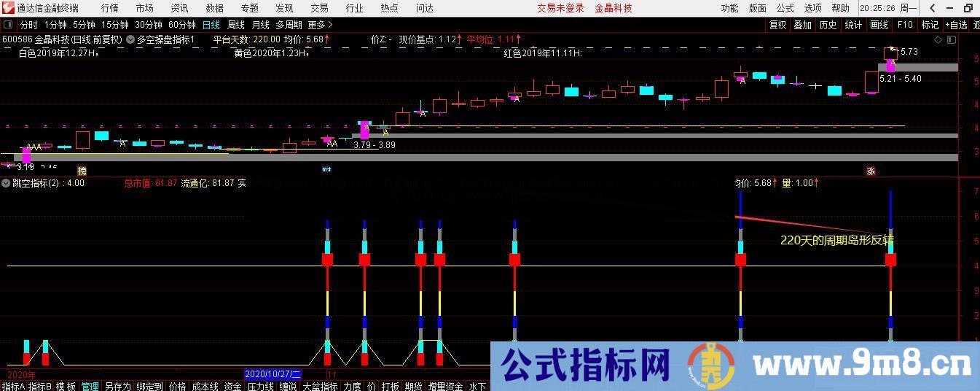Toggle the left panel icon beside 分时

tap(8, 25)
